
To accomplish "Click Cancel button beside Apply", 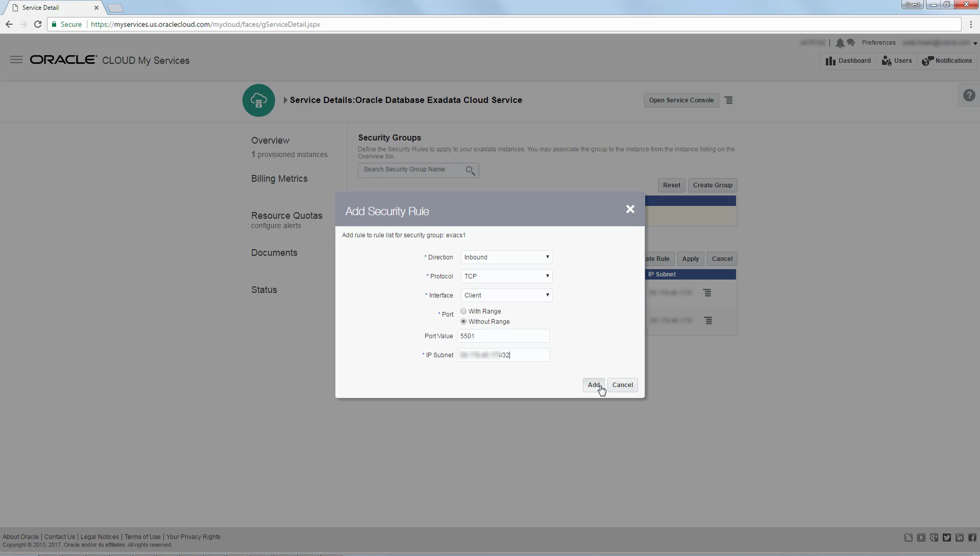I will coord(722,259).
